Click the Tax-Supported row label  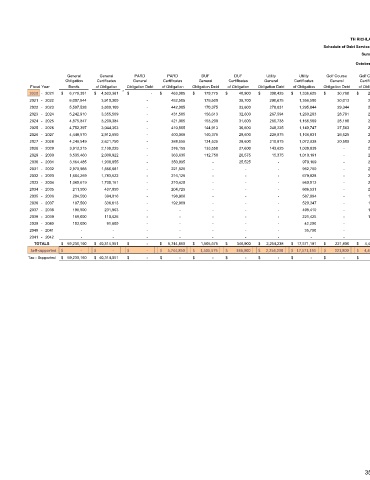[x=42, y=257]
